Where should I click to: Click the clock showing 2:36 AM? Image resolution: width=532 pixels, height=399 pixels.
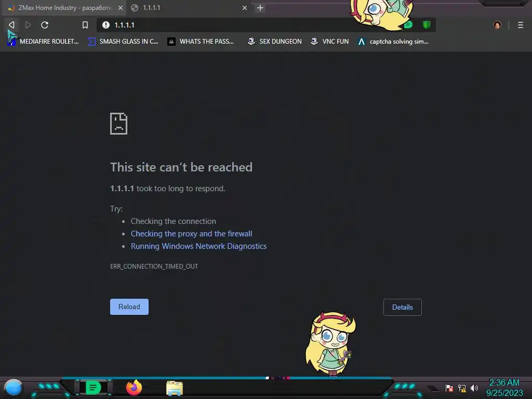tap(504, 383)
